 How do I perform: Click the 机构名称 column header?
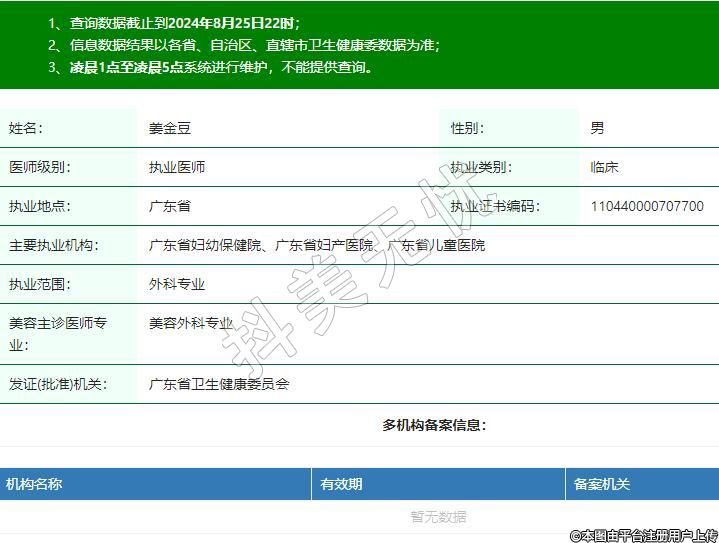(x=34, y=484)
